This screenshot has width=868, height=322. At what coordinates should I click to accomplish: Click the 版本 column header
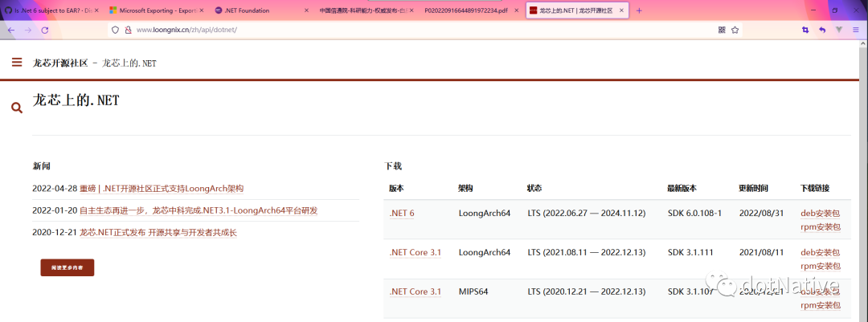click(x=396, y=189)
